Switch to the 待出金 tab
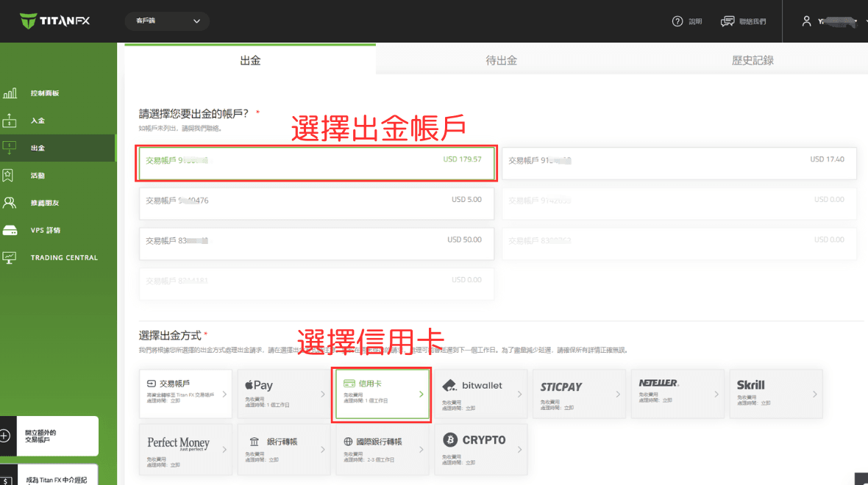Image resolution: width=868 pixels, height=485 pixels. 501,60
